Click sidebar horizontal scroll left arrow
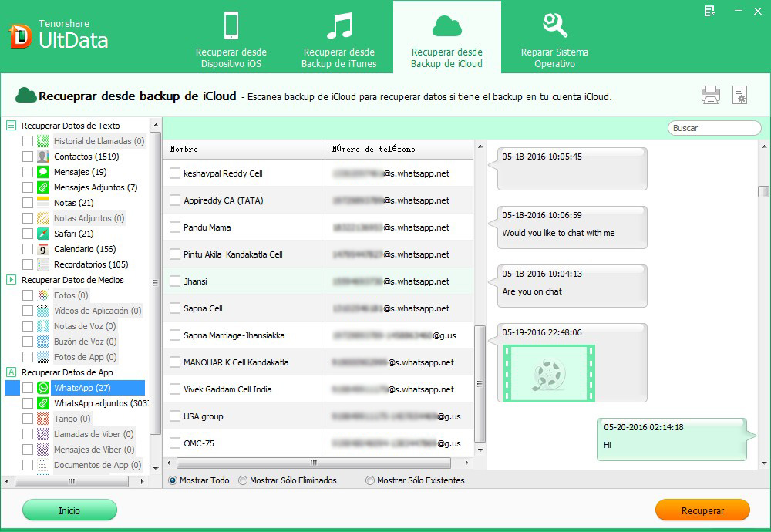This screenshot has width=771, height=532. click(x=7, y=481)
